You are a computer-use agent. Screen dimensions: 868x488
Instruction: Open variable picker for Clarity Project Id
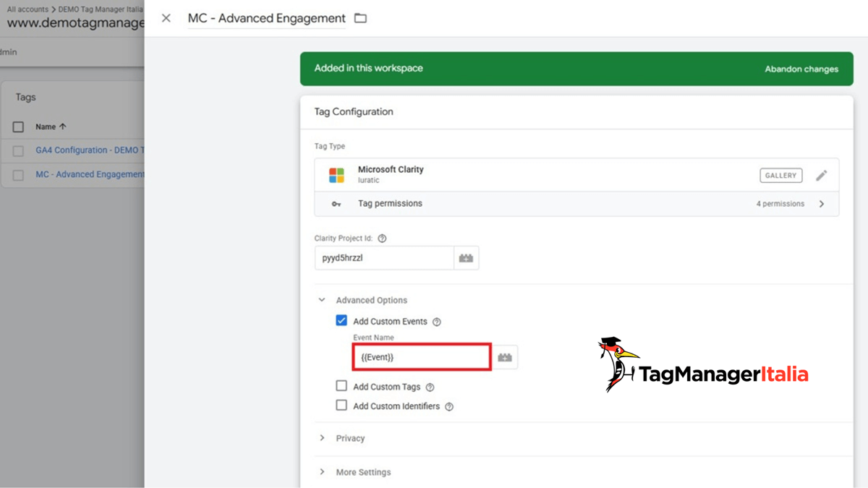(466, 257)
